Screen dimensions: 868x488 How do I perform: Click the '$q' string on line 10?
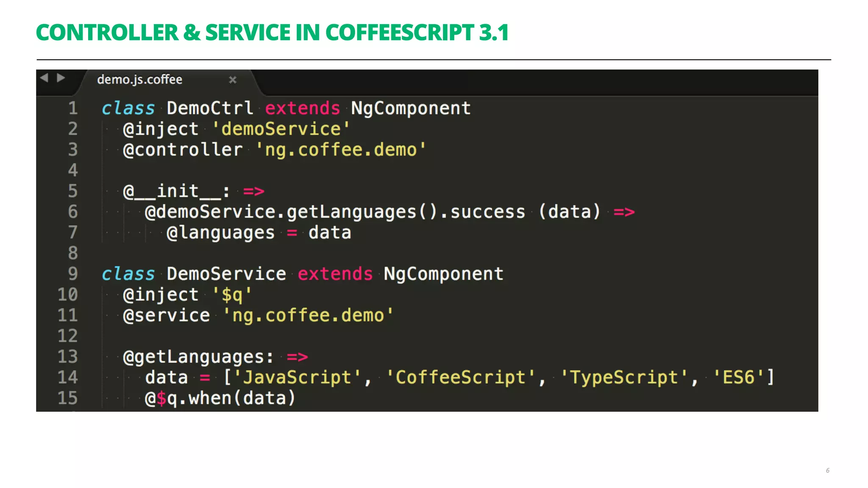pos(231,295)
